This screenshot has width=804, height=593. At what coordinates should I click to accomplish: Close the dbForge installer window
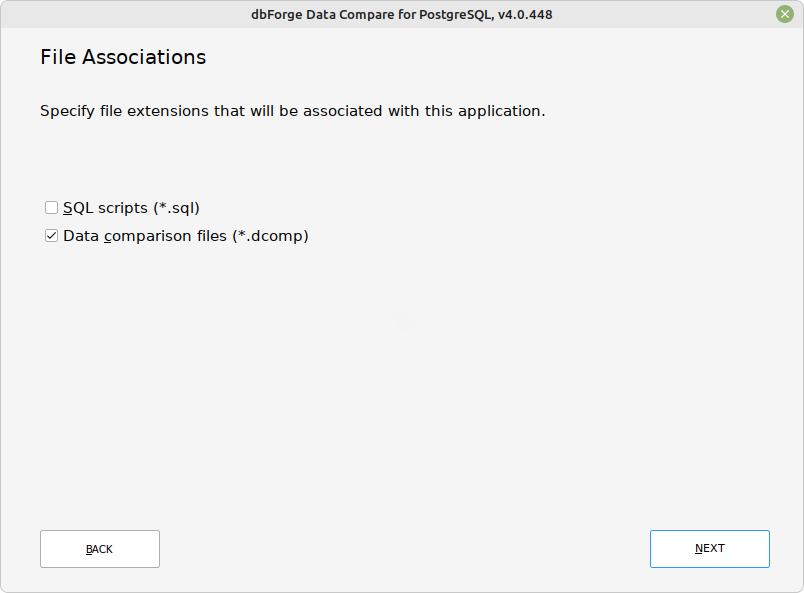[785, 14]
